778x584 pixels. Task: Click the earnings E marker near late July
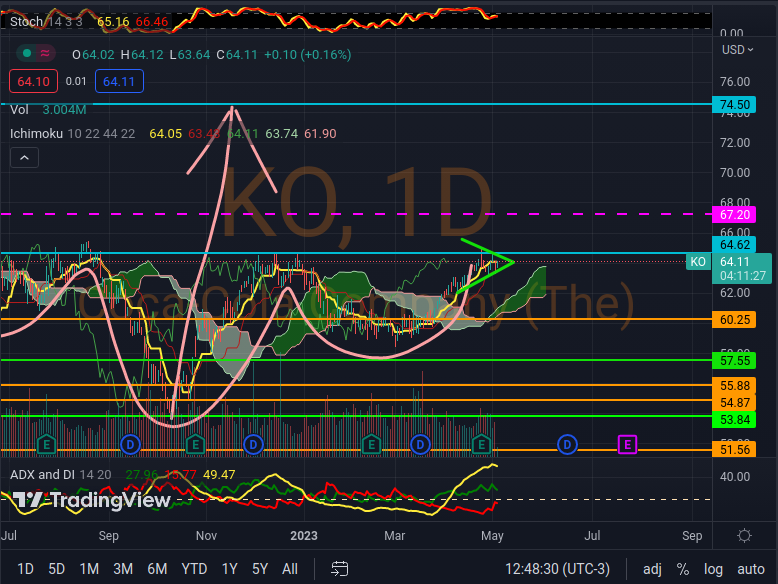47,445
